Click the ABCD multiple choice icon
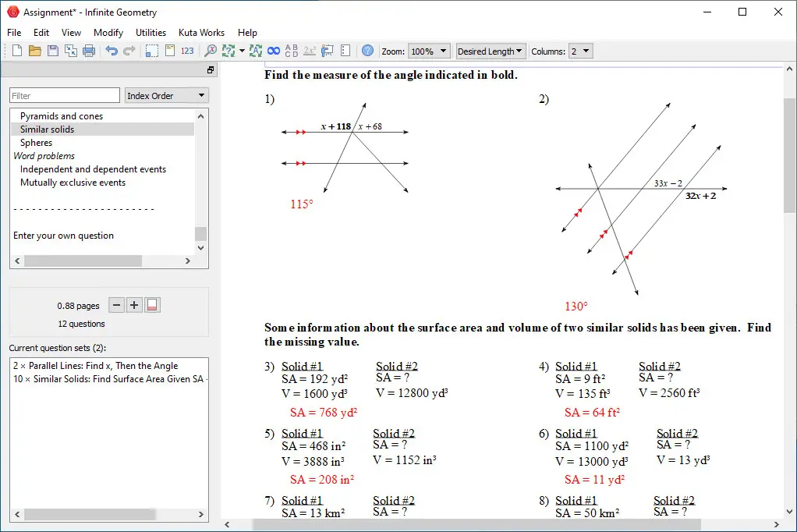Image resolution: width=797 pixels, height=532 pixels. click(291, 51)
